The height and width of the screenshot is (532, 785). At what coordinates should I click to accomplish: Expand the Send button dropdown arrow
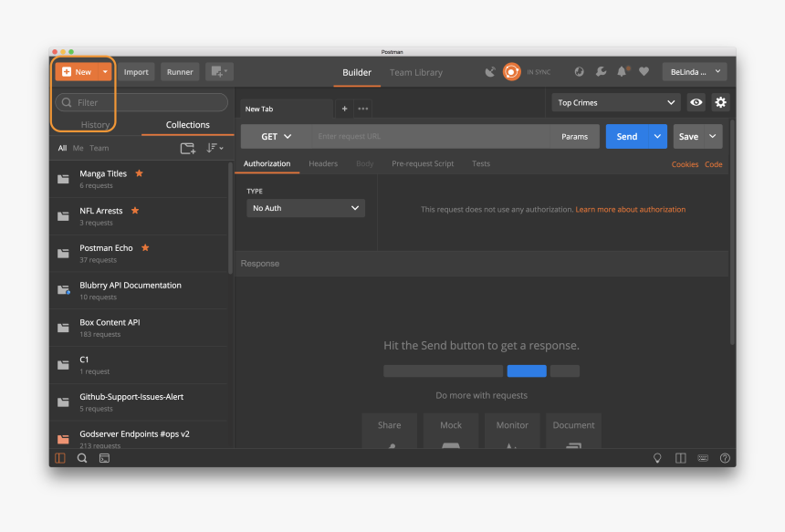[x=657, y=137]
